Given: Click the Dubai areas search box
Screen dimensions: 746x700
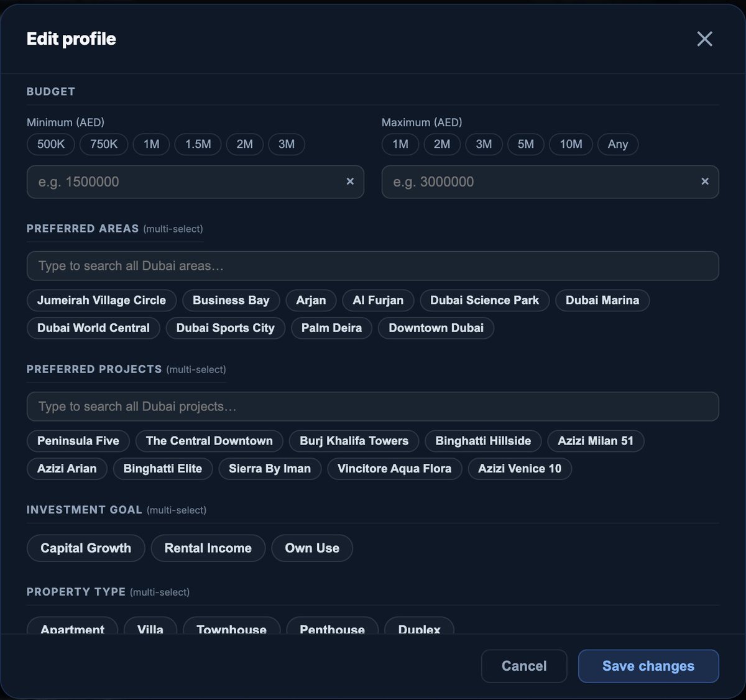Looking at the screenshot, I should coord(373,266).
